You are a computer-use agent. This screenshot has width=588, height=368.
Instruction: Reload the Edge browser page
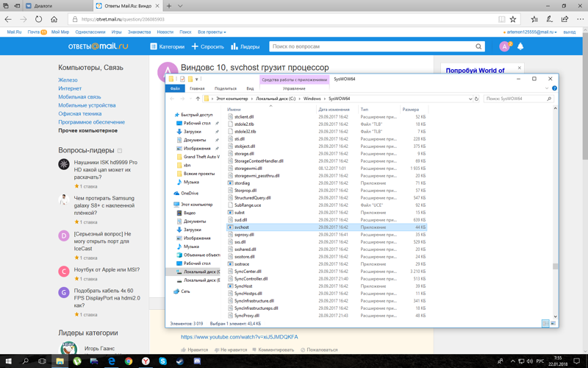pos(39,19)
